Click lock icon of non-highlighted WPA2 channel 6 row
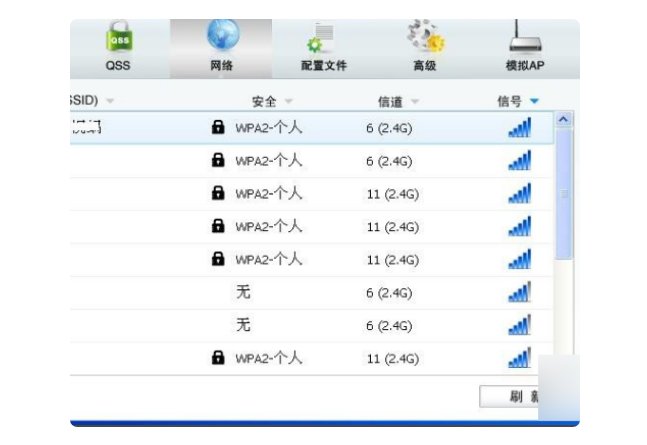Image resolution: width=647 pixels, height=445 pixels. [x=218, y=160]
